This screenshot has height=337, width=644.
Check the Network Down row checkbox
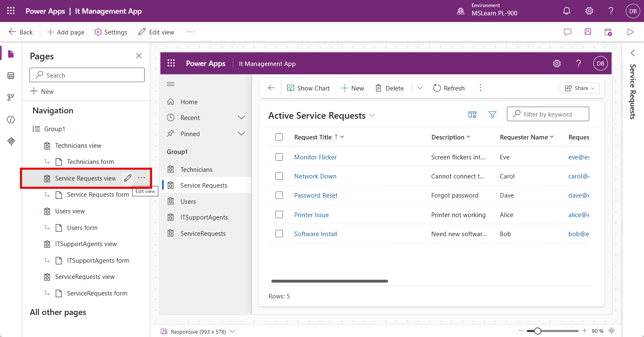279,176
